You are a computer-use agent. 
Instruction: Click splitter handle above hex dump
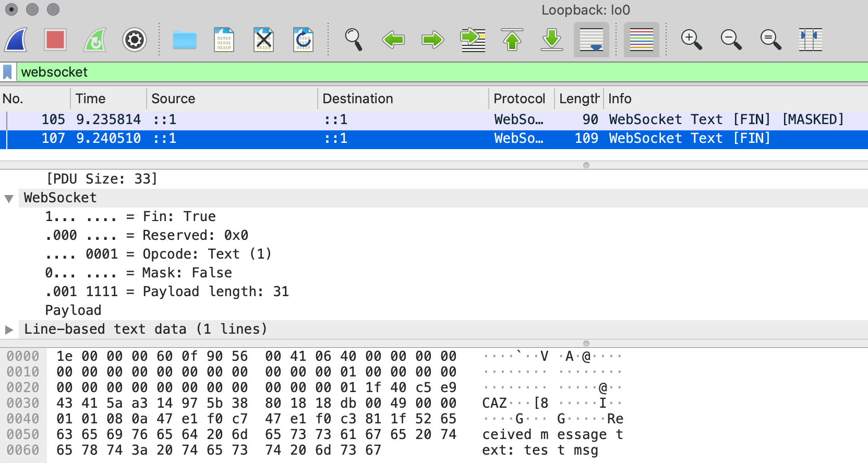(x=586, y=344)
